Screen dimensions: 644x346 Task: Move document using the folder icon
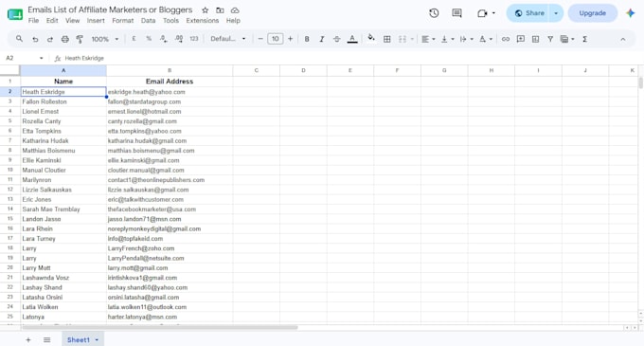(220, 10)
